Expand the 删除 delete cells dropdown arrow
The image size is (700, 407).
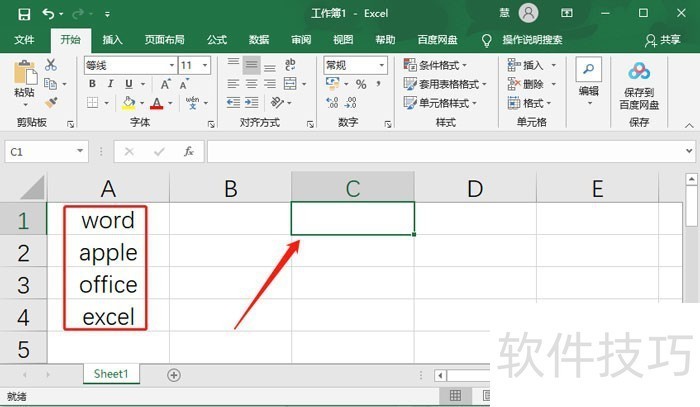[554, 84]
